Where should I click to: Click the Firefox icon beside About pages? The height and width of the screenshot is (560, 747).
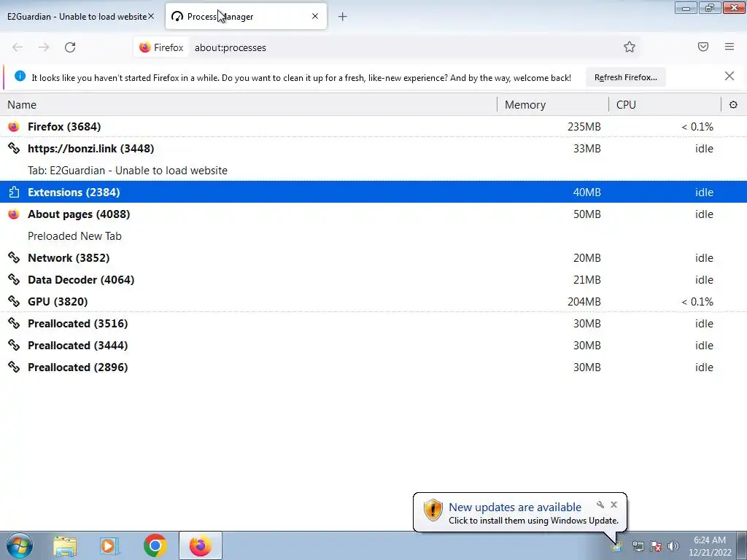(14, 214)
